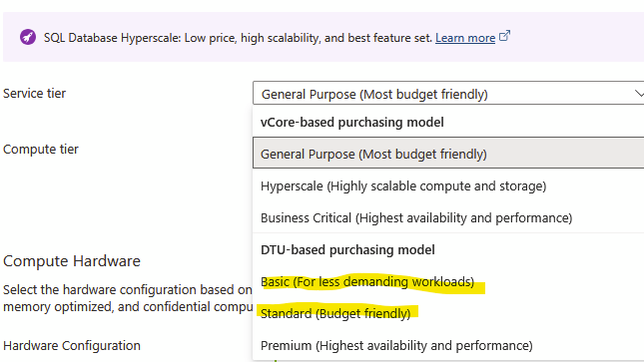The height and width of the screenshot is (362, 644).
Task: Click the Compute Hardware section heading
Action: [x=72, y=261]
